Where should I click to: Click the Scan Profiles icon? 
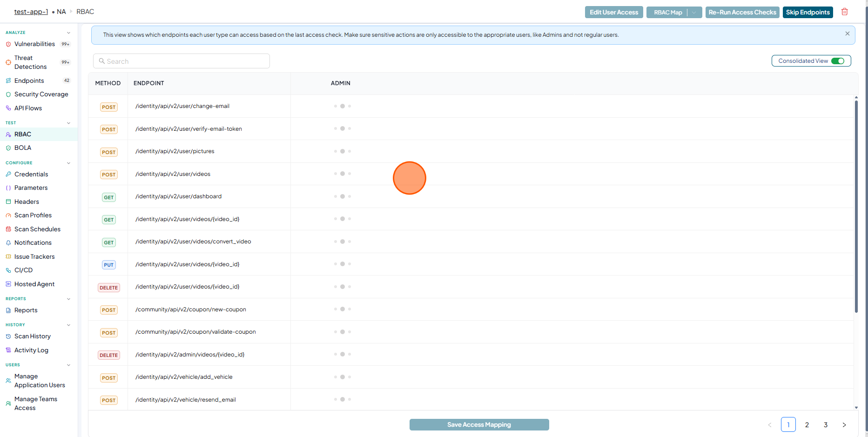pyautogui.click(x=8, y=215)
